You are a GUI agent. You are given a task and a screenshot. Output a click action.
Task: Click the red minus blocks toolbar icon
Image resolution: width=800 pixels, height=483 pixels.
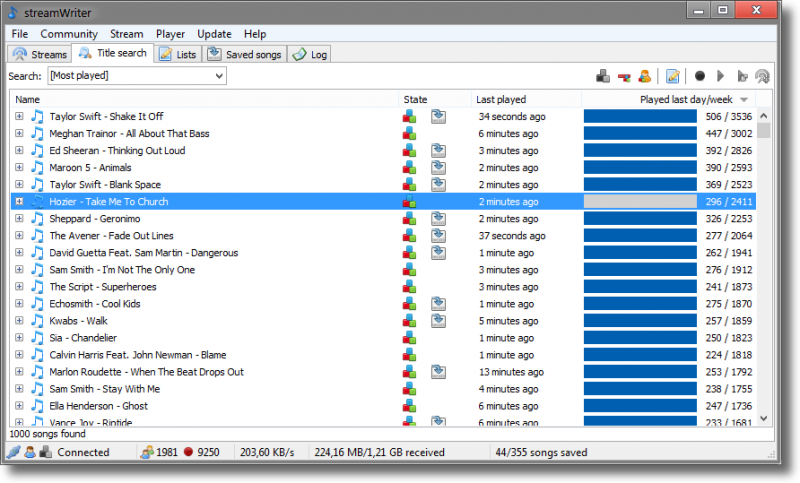tap(624, 76)
